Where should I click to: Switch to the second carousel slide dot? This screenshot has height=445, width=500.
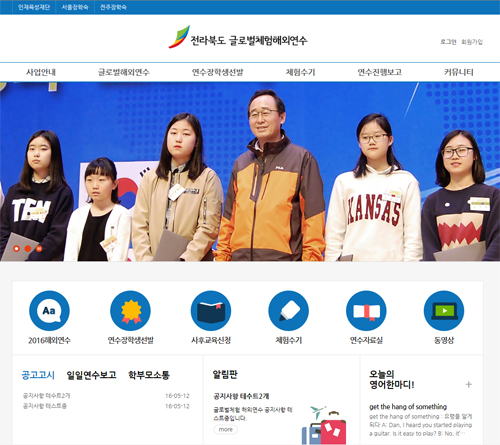pos(28,249)
